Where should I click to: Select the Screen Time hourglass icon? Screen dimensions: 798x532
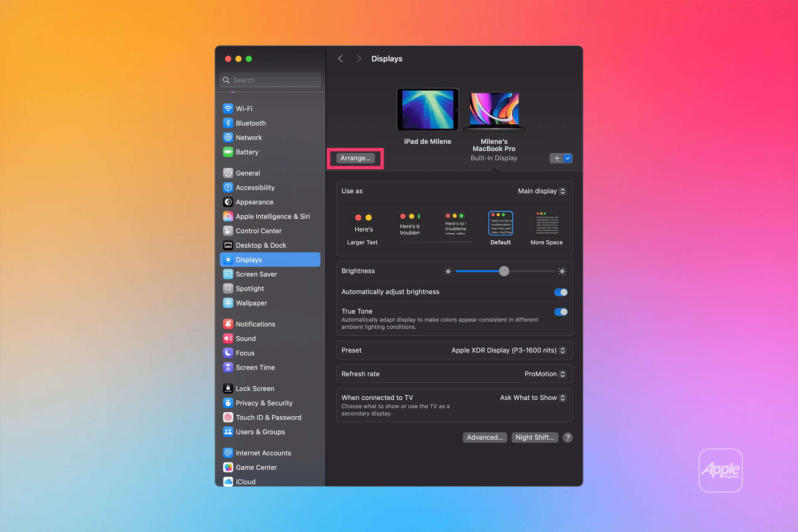click(x=228, y=367)
